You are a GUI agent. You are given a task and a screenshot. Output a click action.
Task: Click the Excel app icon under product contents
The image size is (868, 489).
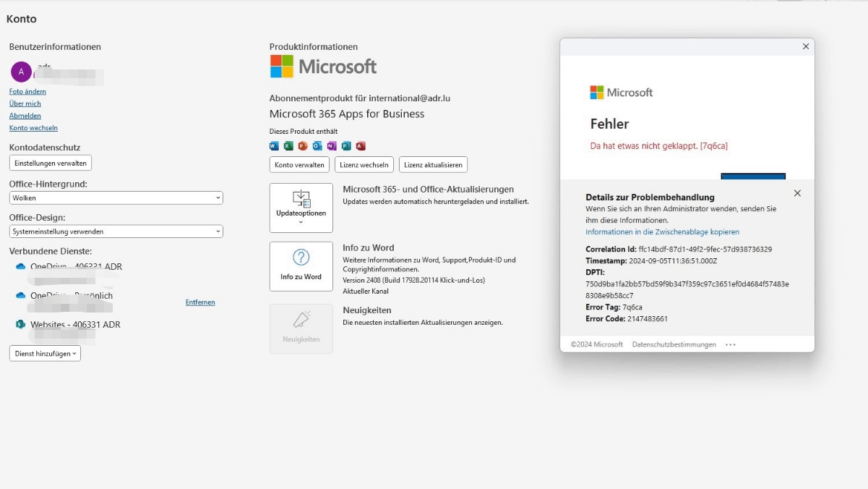click(x=288, y=146)
